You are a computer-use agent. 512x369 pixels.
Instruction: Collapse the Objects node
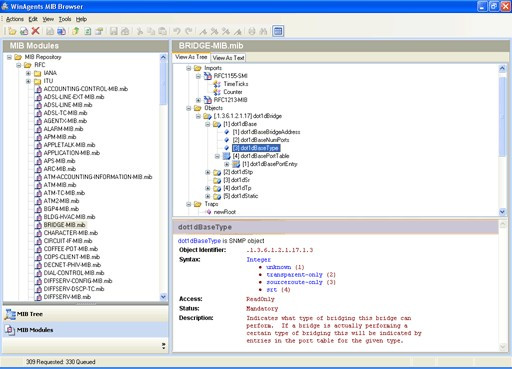(x=189, y=108)
